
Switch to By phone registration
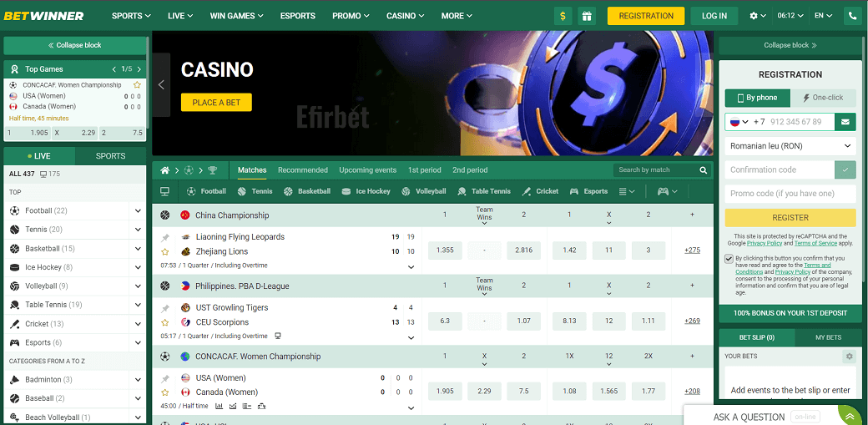[758, 98]
